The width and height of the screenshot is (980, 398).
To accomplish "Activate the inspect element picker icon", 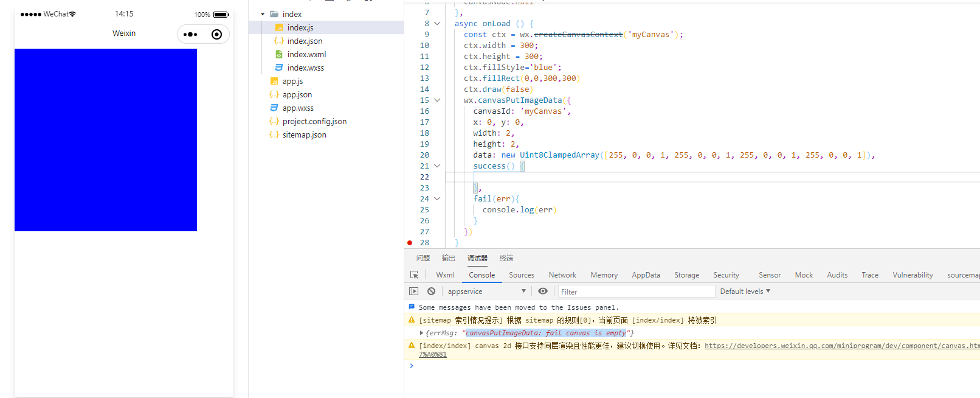I will tap(414, 275).
